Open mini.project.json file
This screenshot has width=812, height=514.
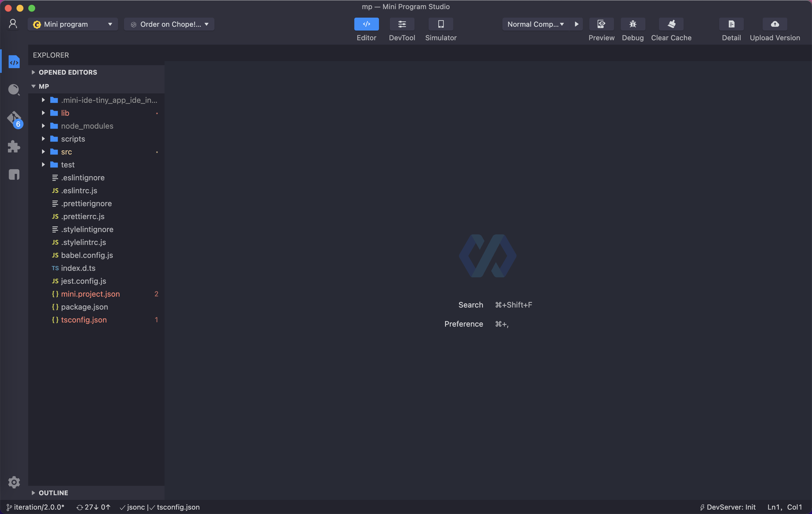tap(90, 294)
